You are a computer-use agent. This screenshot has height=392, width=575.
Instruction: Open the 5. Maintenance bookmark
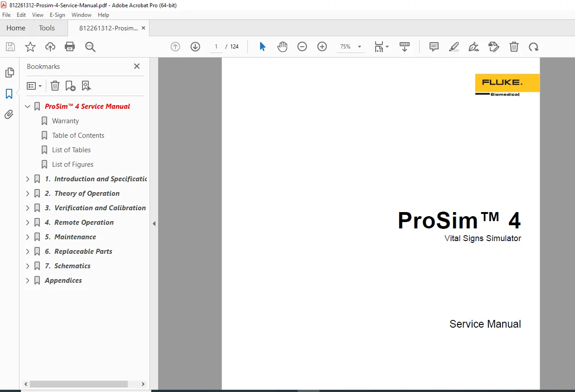(x=71, y=237)
